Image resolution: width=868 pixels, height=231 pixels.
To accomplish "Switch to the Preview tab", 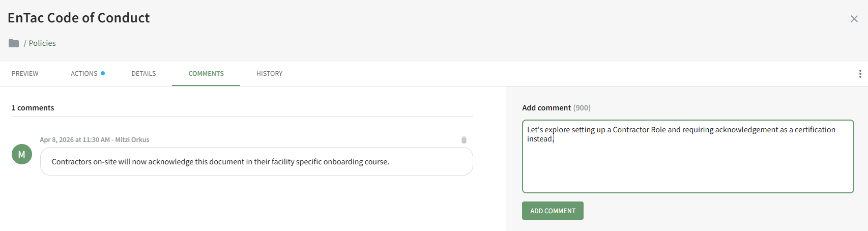I will click(25, 74).
